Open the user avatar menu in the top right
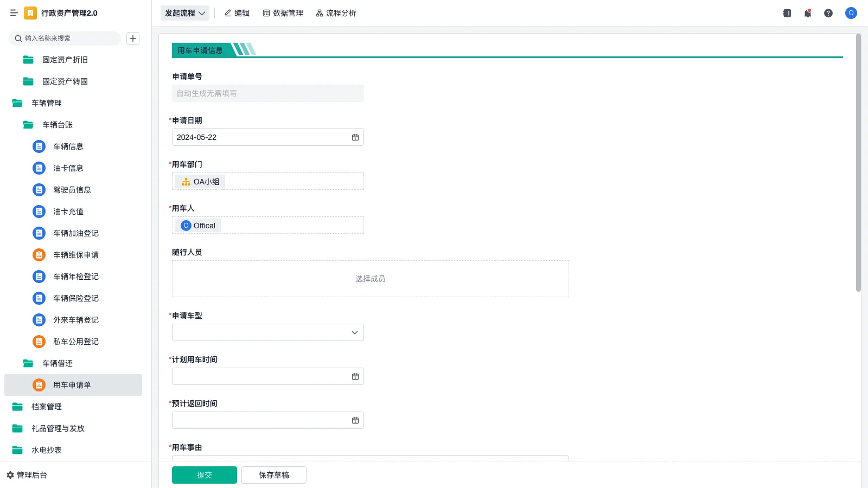 [x=851, y=13]
